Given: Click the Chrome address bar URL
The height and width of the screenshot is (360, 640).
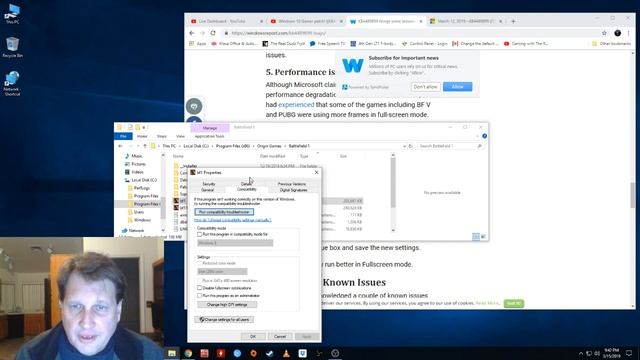Looking at the screenshot, I should (x=279, y=33).
